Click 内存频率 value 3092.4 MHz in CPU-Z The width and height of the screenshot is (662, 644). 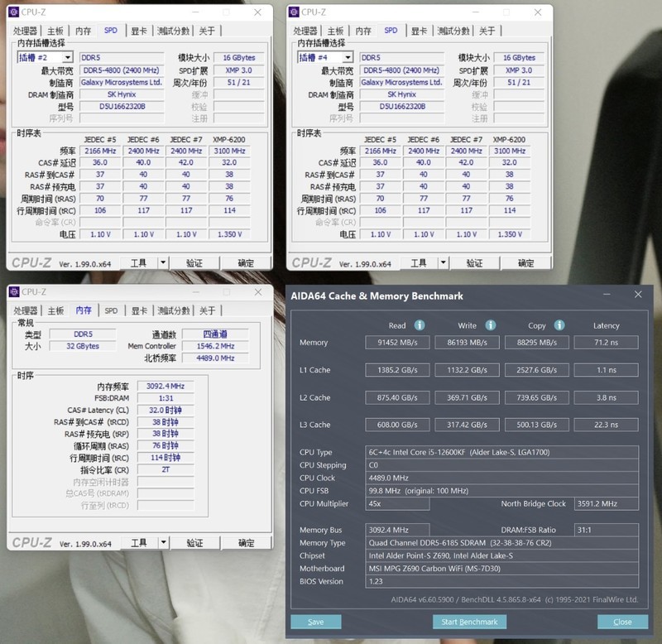[x=165, y=386]
